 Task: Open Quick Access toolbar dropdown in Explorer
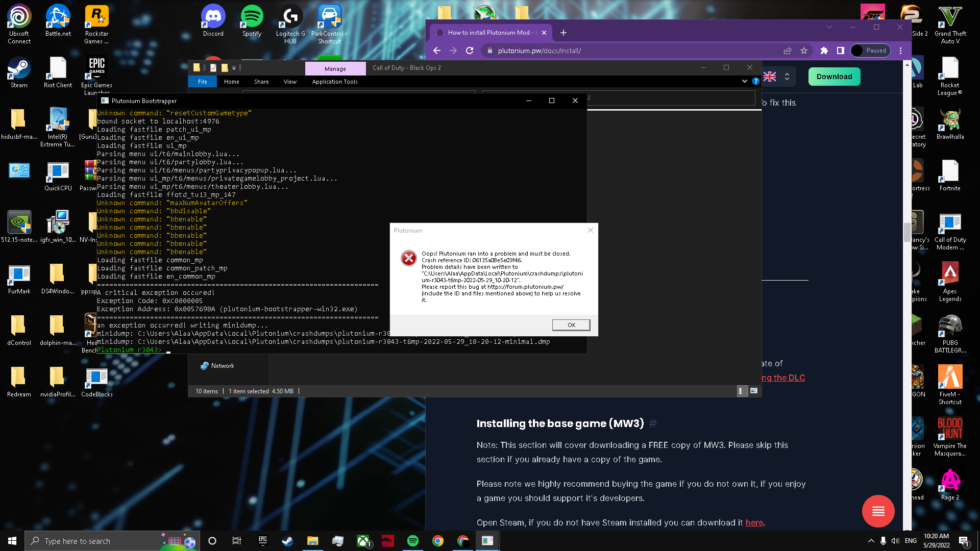[x=234, y=68]
